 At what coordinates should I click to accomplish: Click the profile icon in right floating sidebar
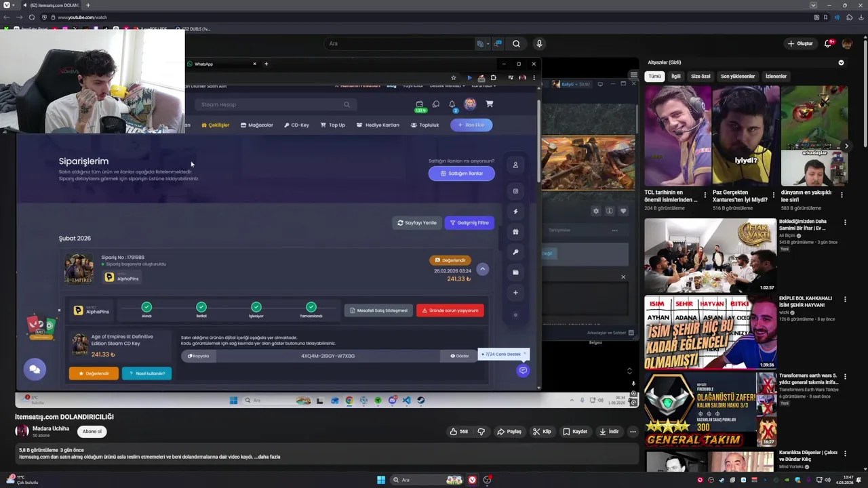coord(515,165)
